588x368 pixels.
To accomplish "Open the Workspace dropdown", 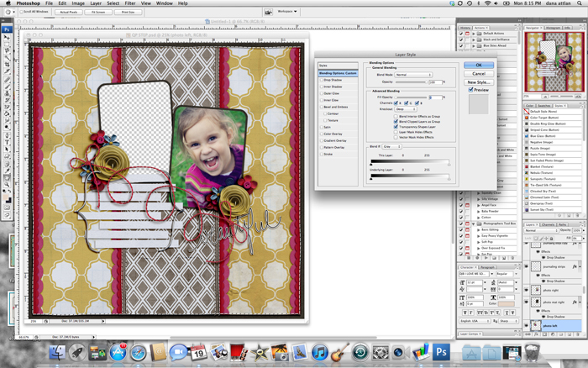I will [x=287, y=12].
